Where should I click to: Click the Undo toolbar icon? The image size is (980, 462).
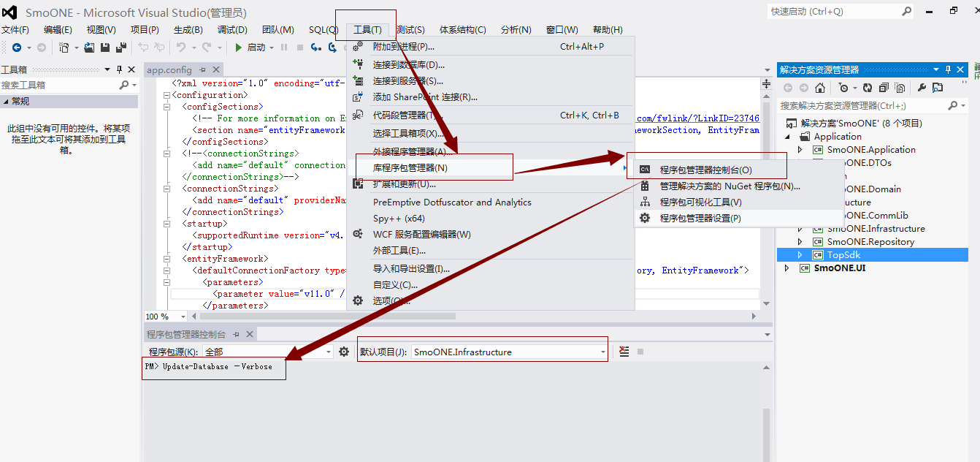(180, 48)
